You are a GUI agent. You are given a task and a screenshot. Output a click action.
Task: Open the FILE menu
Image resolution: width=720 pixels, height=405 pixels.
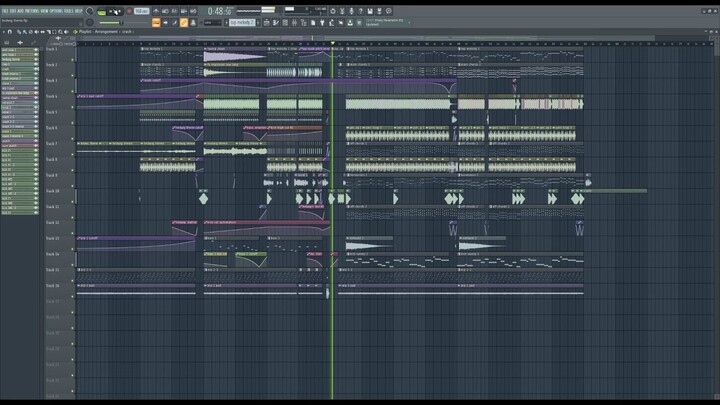point(5,11)
